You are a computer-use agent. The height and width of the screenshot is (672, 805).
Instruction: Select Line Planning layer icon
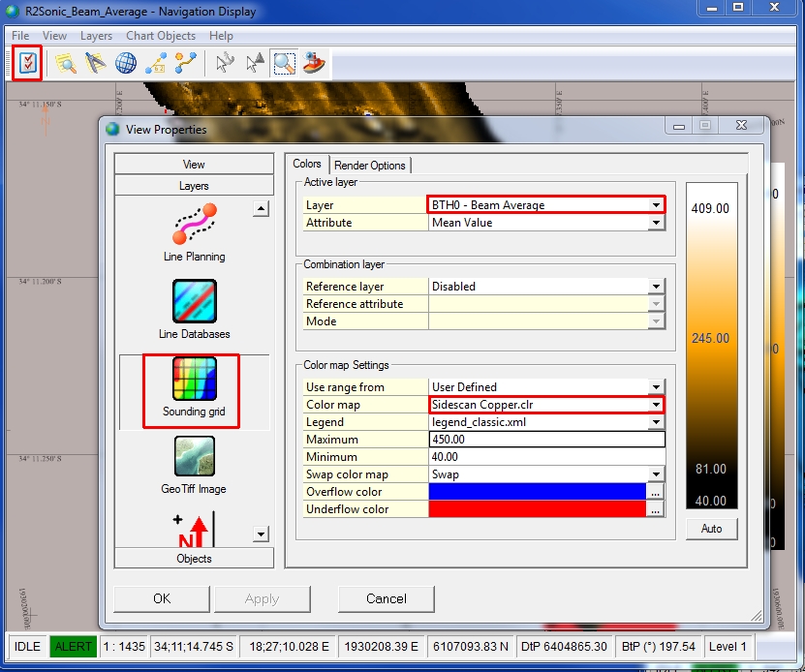point(194,225)
